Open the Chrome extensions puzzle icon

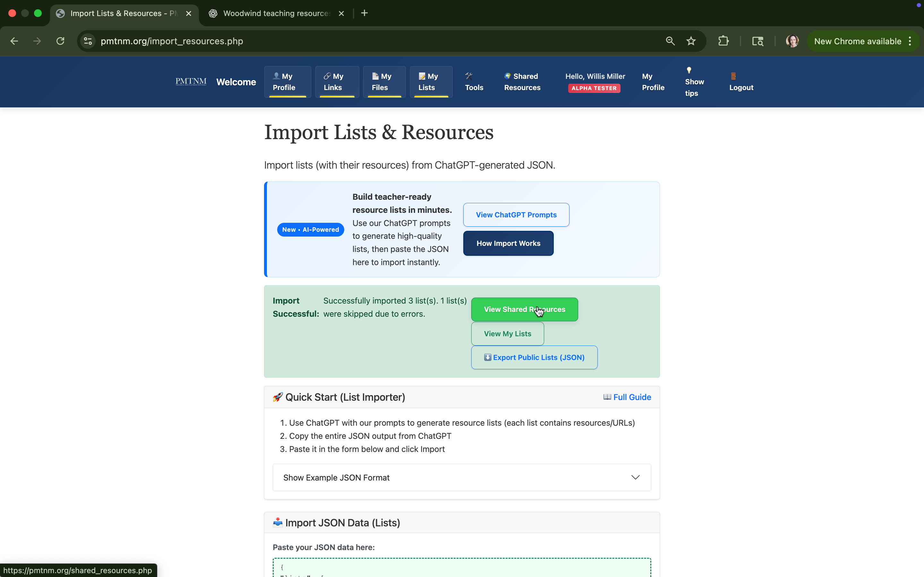[723, 41]
